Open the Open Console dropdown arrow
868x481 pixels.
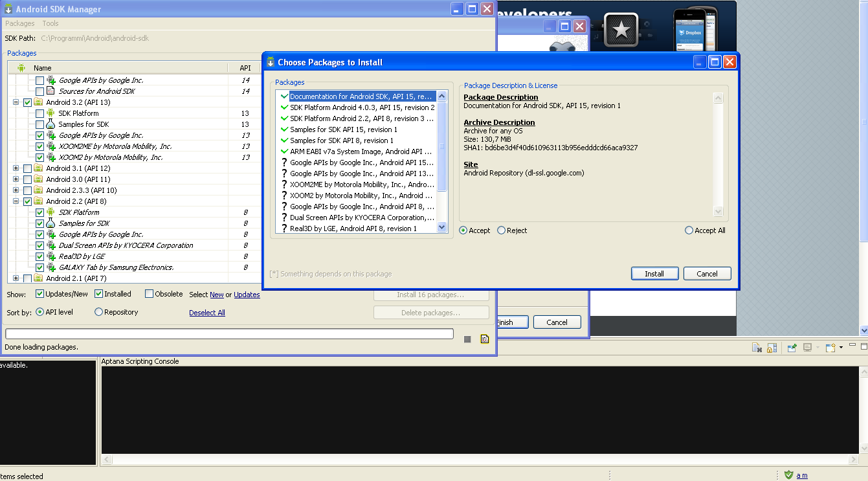(841, 348)
